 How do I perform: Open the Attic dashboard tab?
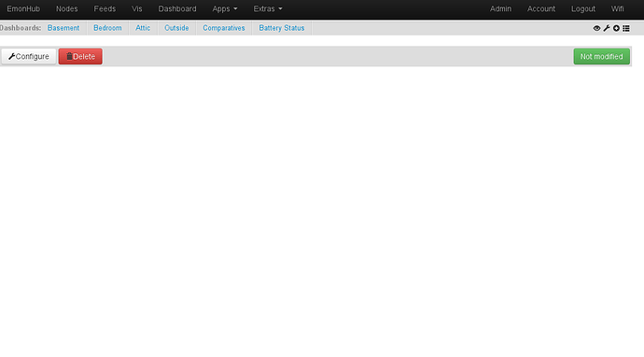click(x=143, y=28)
